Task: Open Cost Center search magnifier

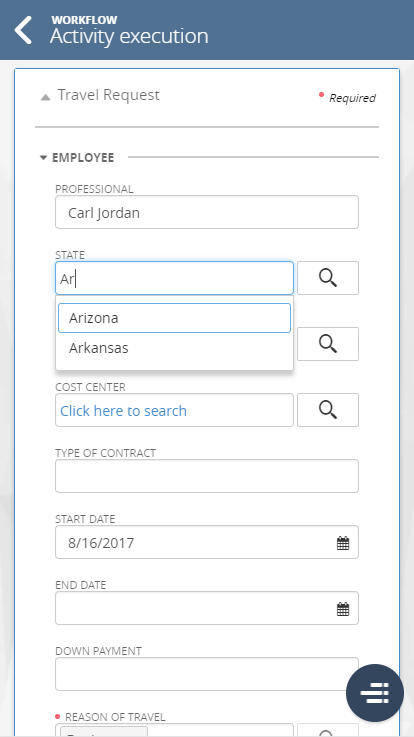Action: click(328, 410)
